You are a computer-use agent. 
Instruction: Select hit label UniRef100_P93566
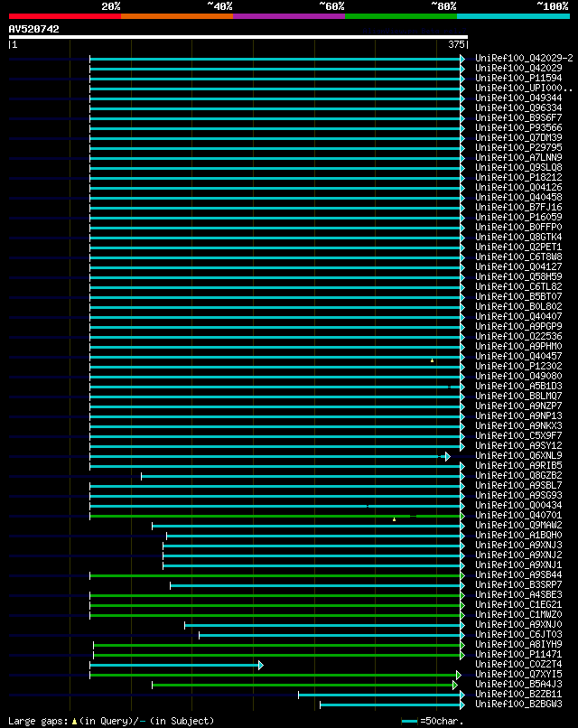518,127
